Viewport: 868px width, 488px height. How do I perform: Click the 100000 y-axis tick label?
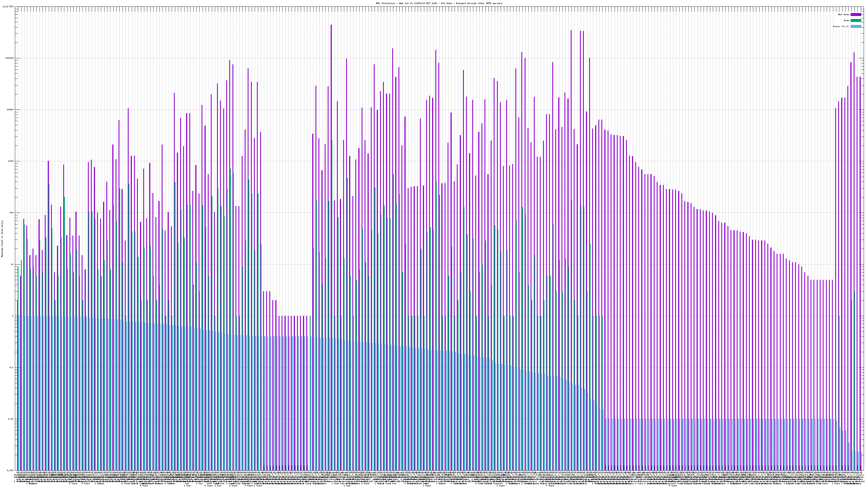(10, 58)
